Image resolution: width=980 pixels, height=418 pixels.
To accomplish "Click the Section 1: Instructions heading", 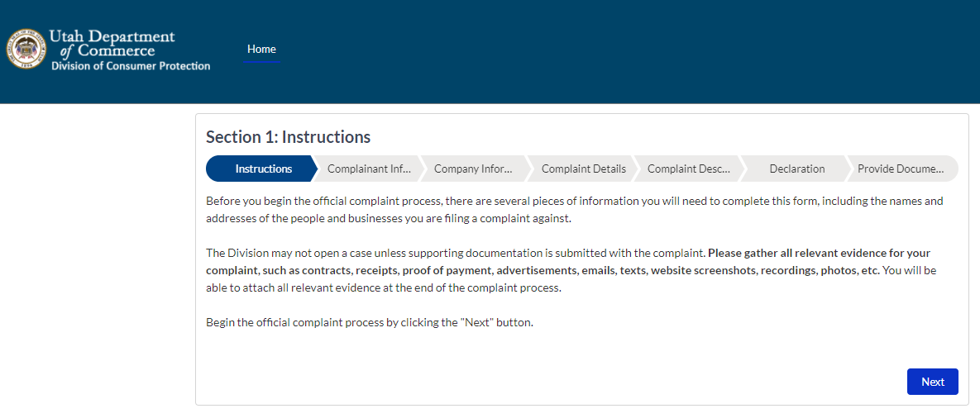I will coord(288,136).
